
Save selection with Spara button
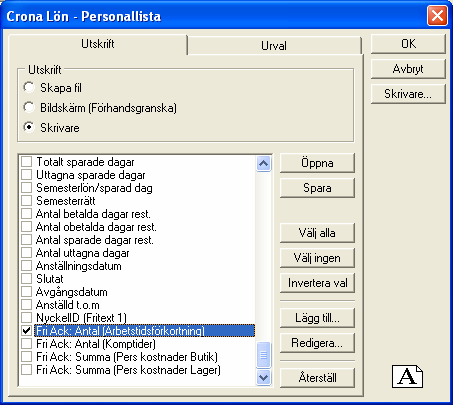(x=317, y=188)
